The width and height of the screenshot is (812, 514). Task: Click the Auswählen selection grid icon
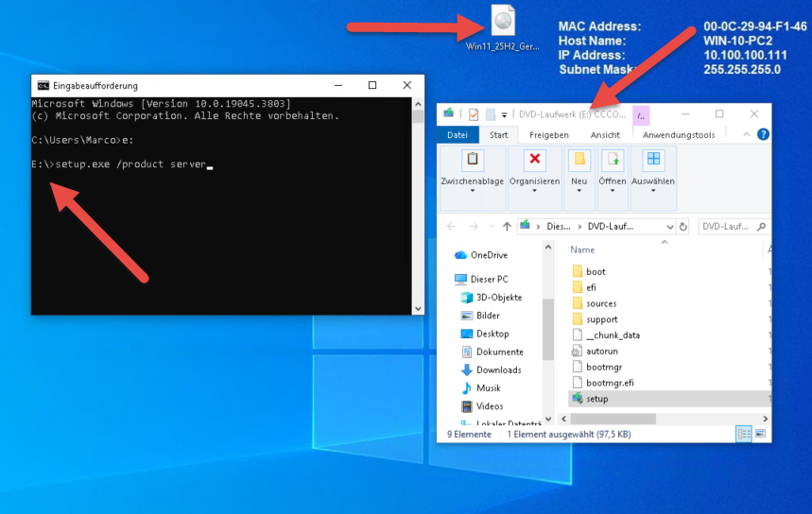[653, 160]
